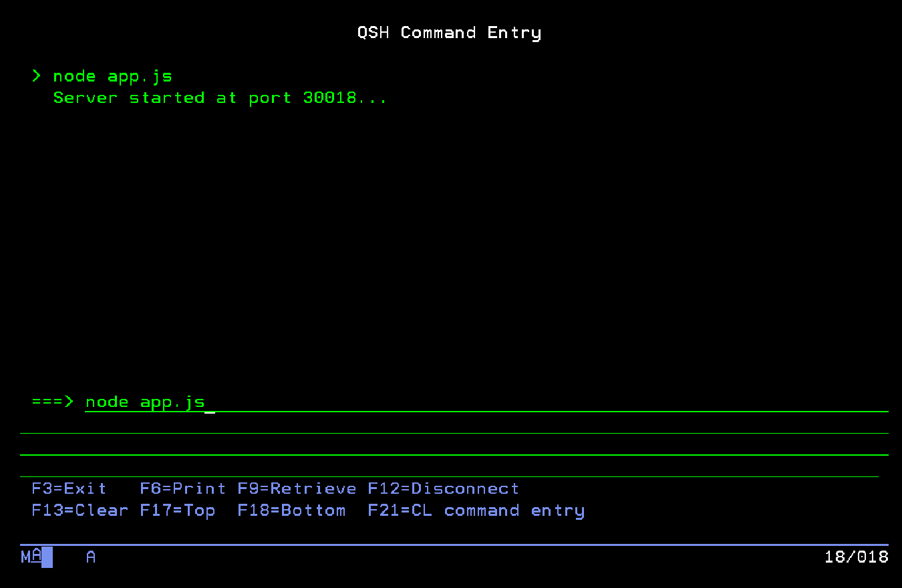Screen dimensions: 902x588
Task: Click the 18/018 cursor position indicator
Action: pos(856,557)
